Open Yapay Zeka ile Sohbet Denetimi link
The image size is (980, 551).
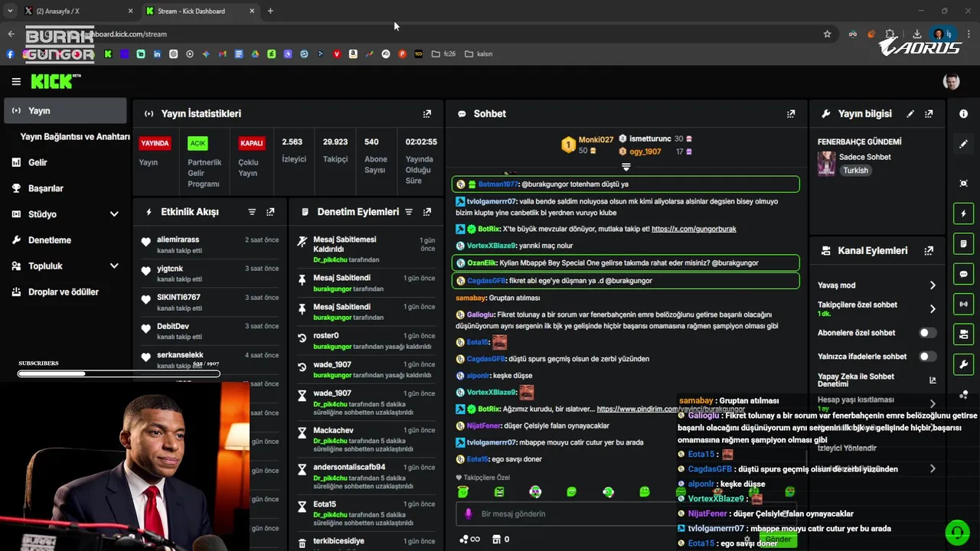pyautogui.click(x=877, y=380)
